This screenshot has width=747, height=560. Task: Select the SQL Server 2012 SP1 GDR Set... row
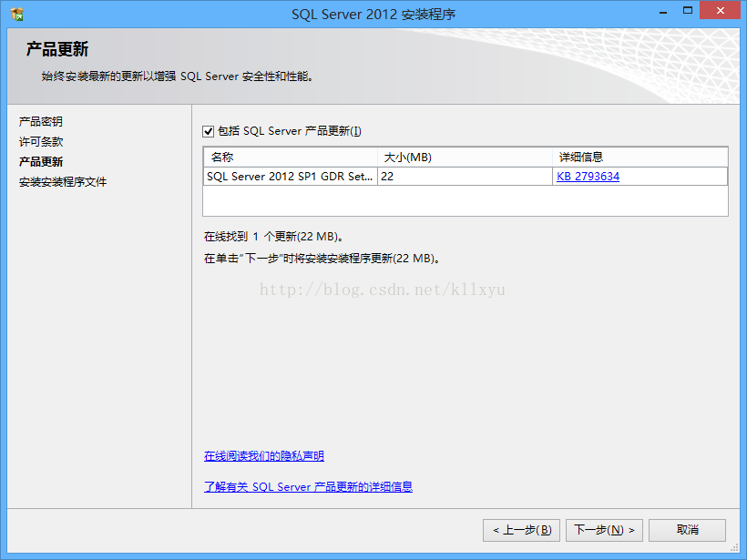point(466,176)
